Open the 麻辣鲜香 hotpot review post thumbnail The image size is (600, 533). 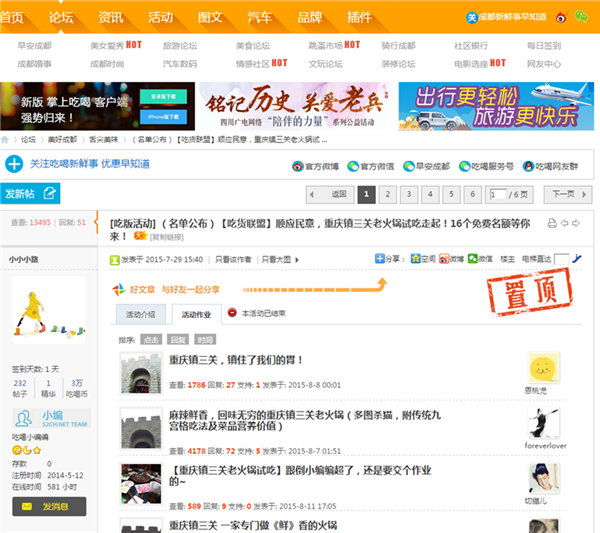pos(141,428)
